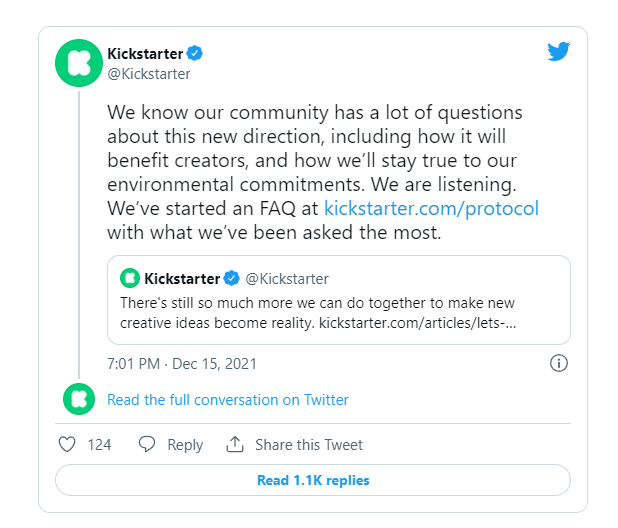Open the kickstarter.com/protocol link
618x528 pixels.
pos(431,208)
